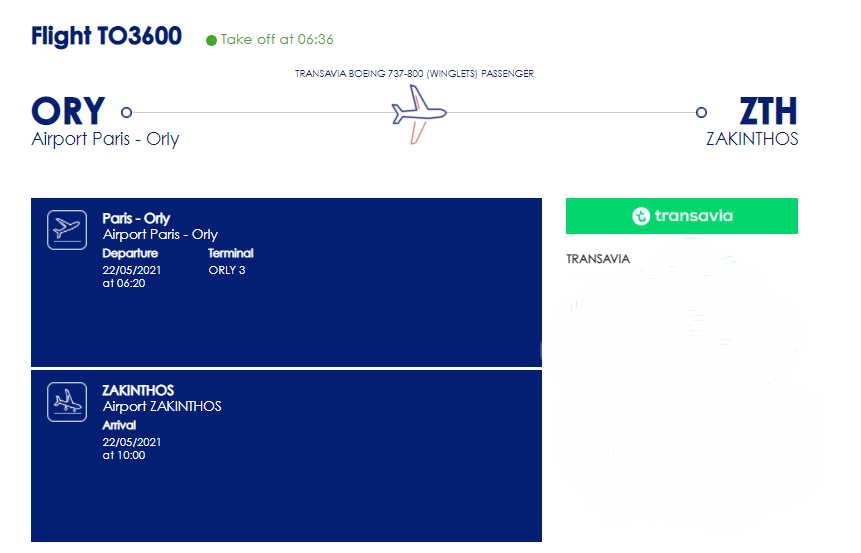Click the Flight TO3600 heading
The width and height of the screenshot is (861, 553).
coord(107,36)
